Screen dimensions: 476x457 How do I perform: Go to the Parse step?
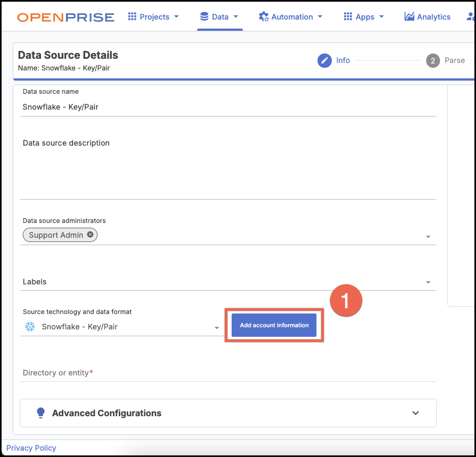point(454,60)
